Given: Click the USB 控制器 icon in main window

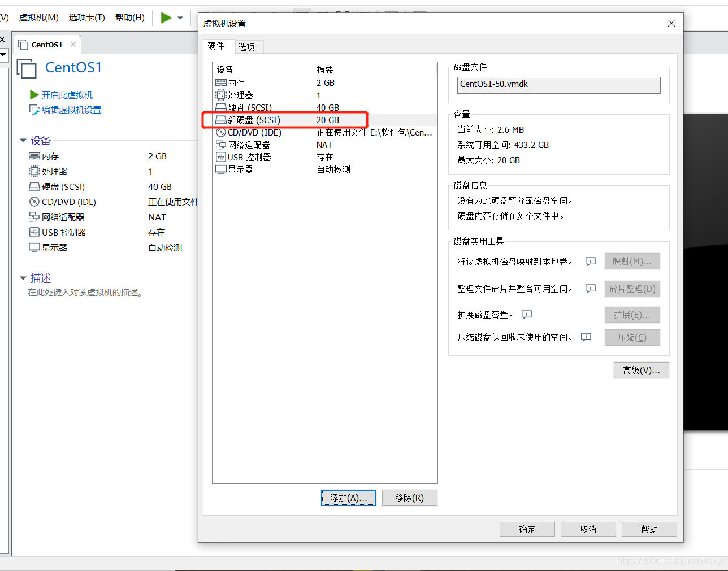Looking at the screenshot, I should tap(34, 232).
